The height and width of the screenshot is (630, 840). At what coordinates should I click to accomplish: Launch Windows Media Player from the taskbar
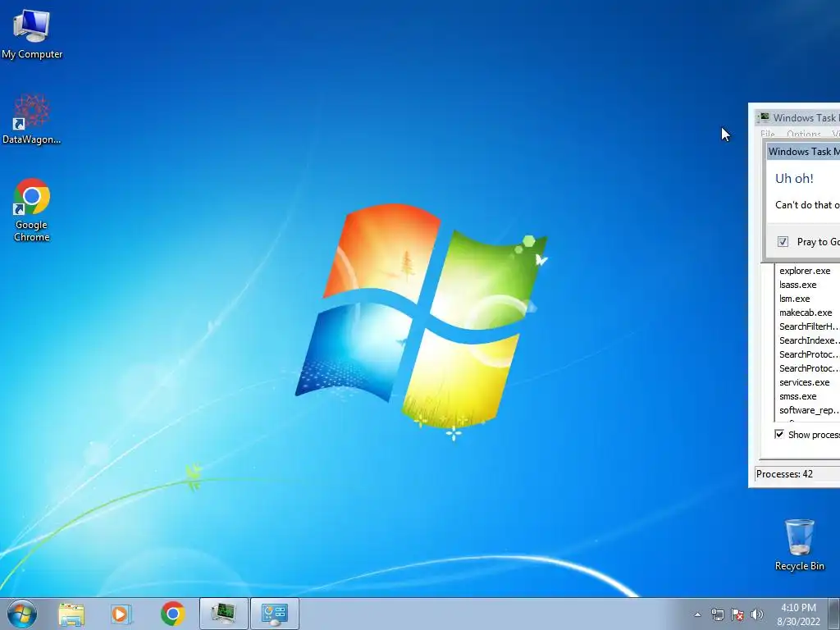click(121, 614)
